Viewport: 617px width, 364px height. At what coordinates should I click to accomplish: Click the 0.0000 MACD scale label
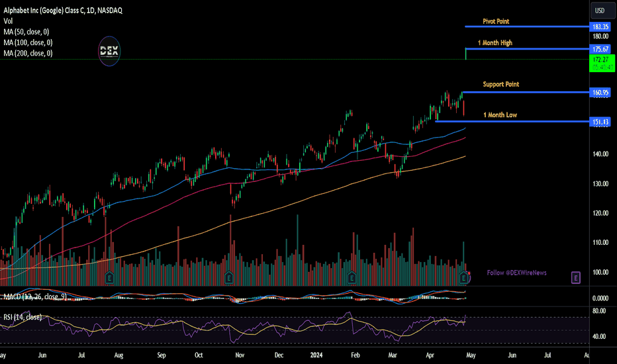coord(600,298)
